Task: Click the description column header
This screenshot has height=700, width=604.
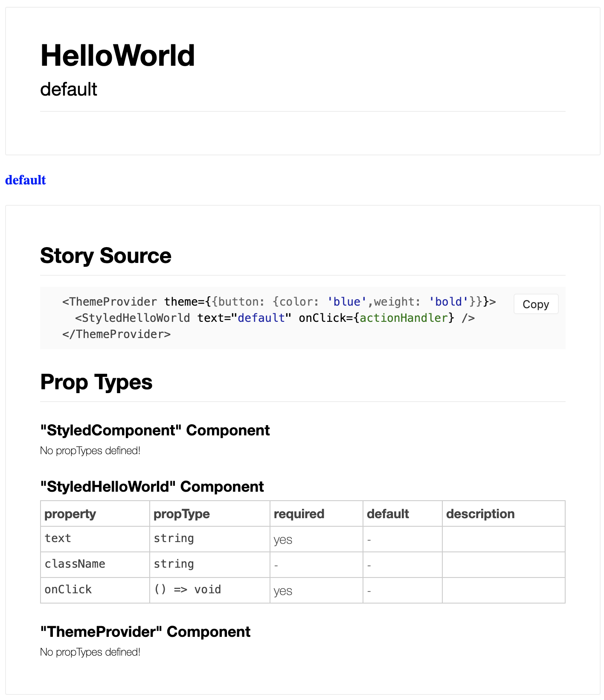Action: tap(480, 514)
